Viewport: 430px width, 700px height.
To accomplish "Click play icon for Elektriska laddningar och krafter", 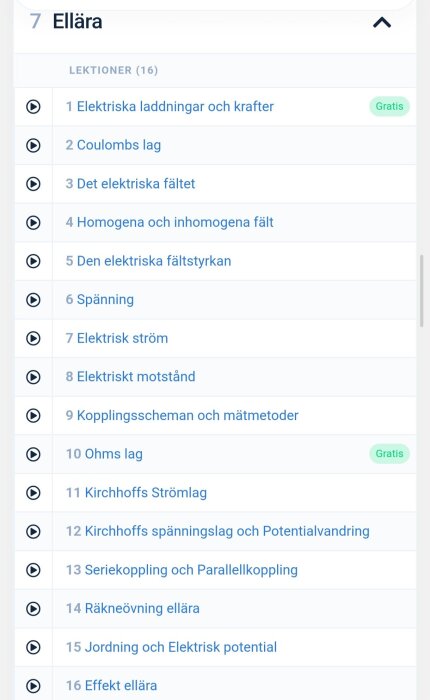I will (33, 107).
